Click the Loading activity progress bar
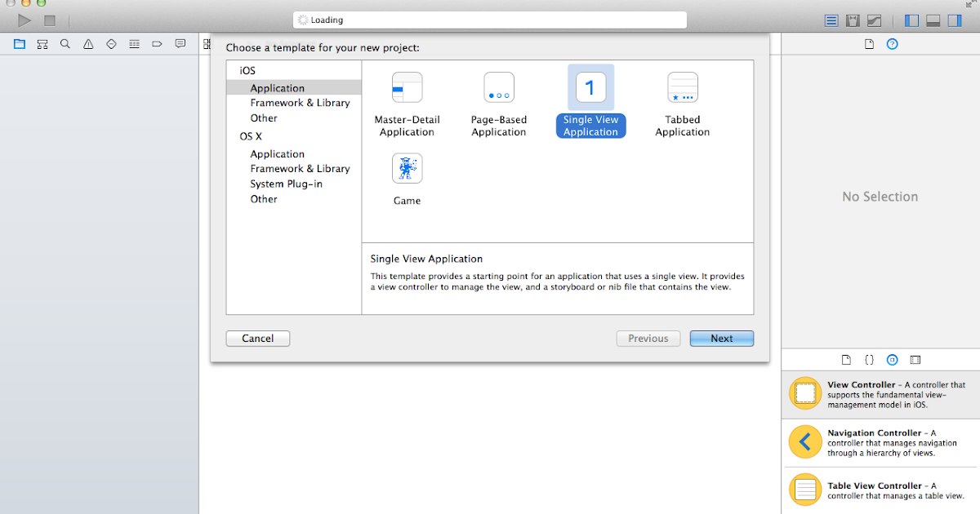The width and height of the screenshot is (980, 514). tap(489, 19)
